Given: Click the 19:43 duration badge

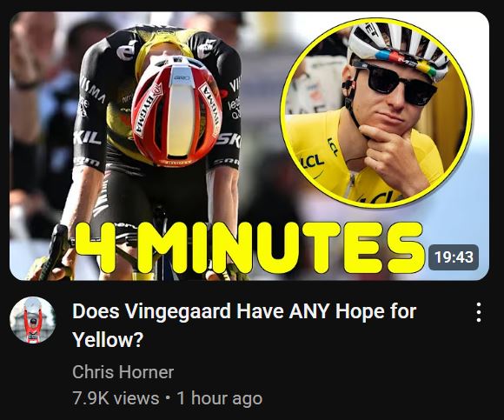Looking at the screenshot, I should (x=454, y=257).
